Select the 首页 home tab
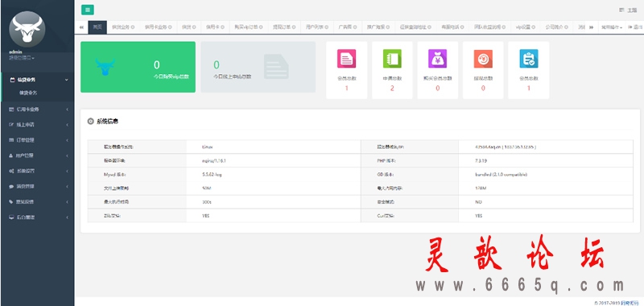Screen dimensions: 644x306 97,27
